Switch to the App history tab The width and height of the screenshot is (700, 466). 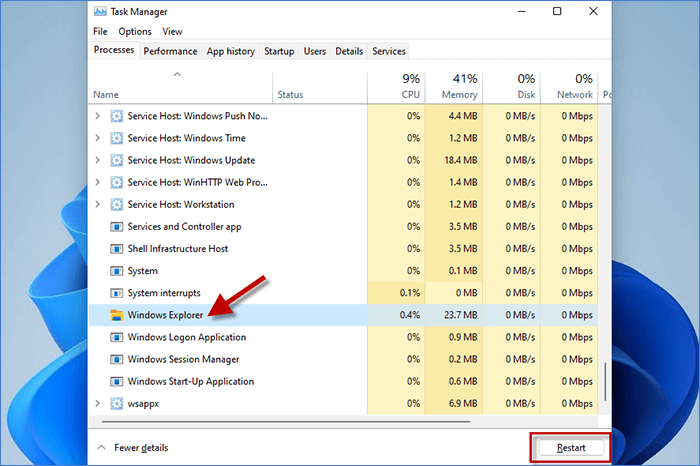pos(230,51)
